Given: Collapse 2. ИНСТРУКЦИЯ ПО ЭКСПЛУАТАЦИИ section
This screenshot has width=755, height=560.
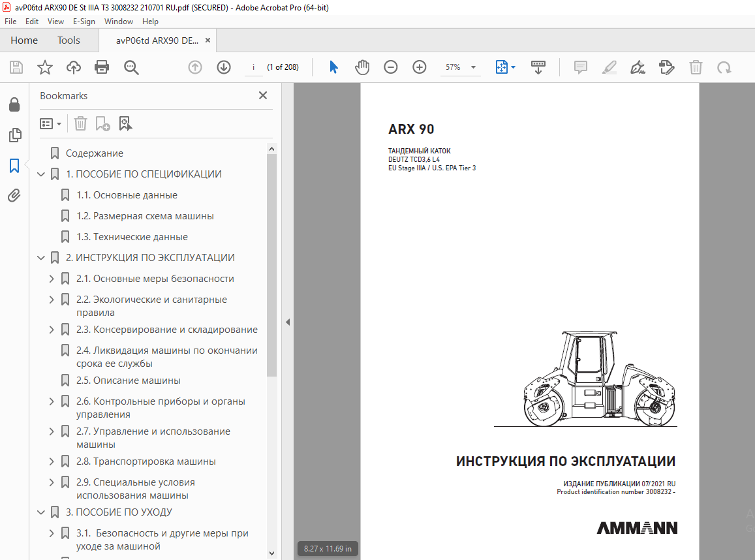Looking at the screenshot, I should click(x=41, y=258).
